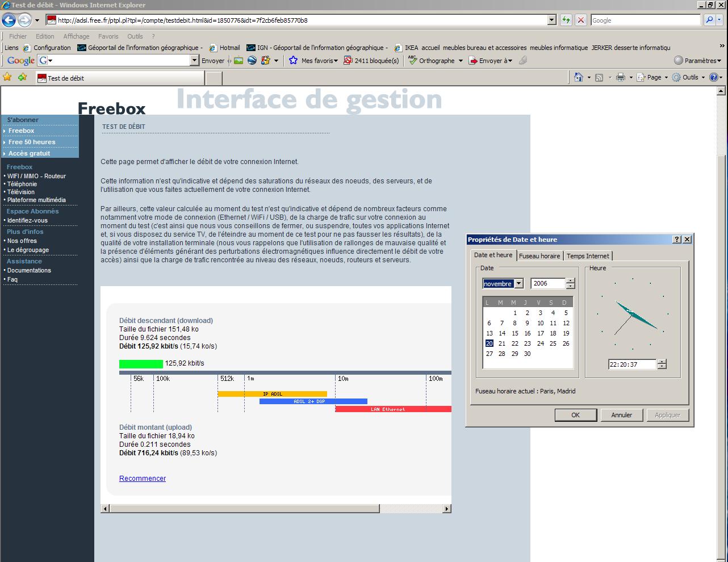Open the Affichage menu

coord(76,36)
